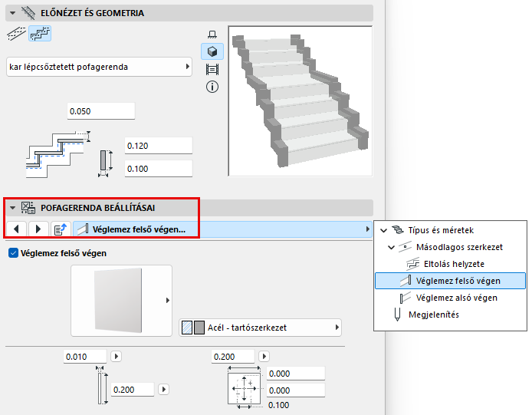Switch preview to 3D view icon

[212, 51]
